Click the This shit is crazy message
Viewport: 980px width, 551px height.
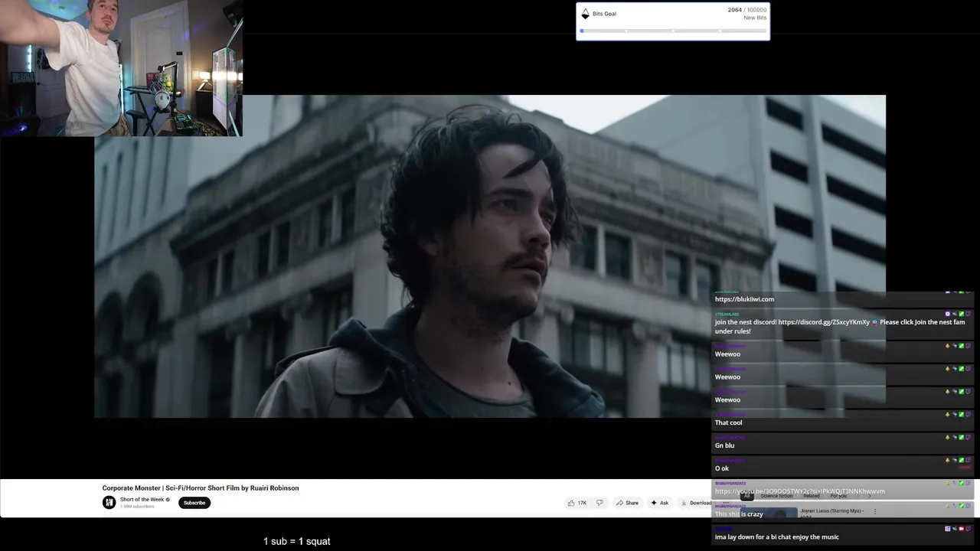739,514
